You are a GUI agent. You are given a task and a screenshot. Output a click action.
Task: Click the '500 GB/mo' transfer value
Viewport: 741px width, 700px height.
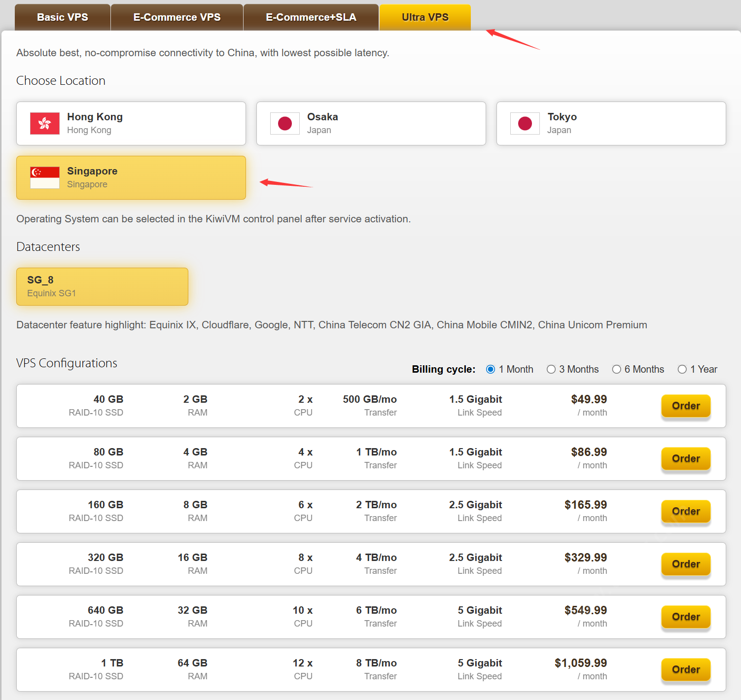(x=370, y=399)
